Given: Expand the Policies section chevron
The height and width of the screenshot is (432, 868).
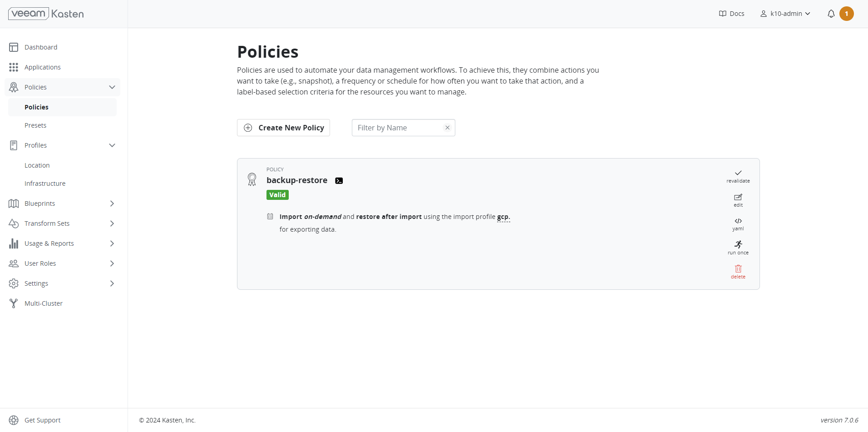Looking at the screenshot, I should tap(112, 87).
